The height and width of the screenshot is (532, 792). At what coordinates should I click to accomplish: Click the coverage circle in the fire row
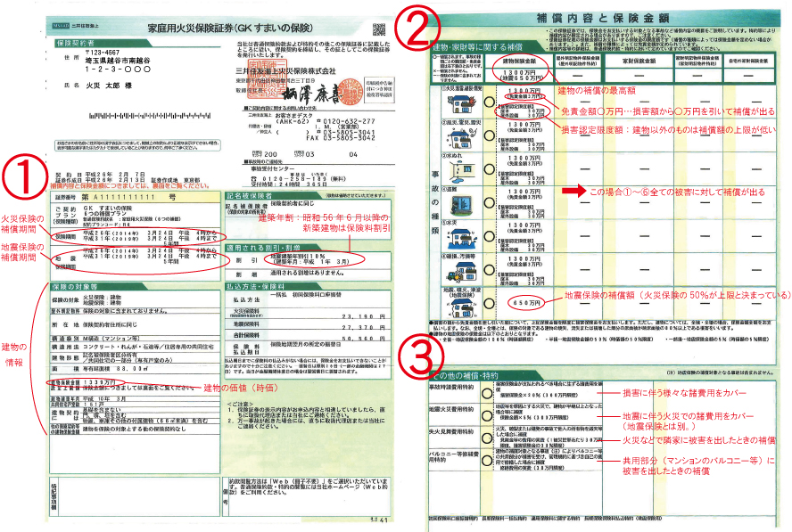(489, 102)
